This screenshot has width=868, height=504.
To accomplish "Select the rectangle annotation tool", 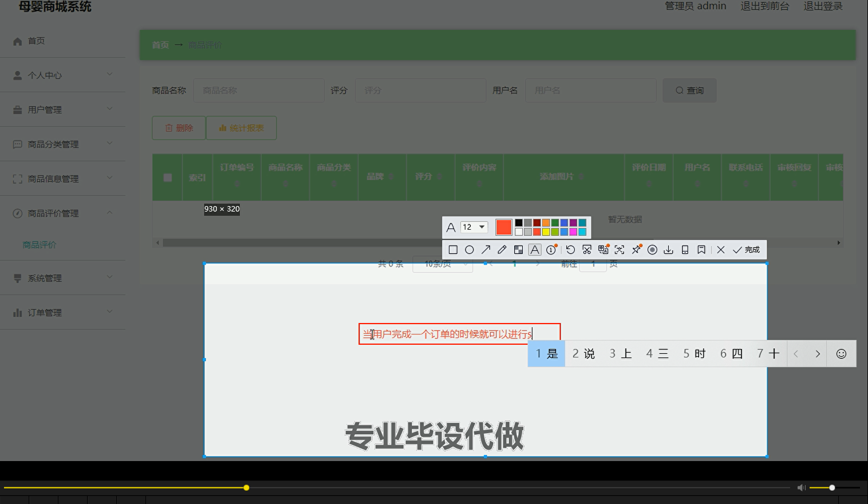I will [x=453, y=249].
